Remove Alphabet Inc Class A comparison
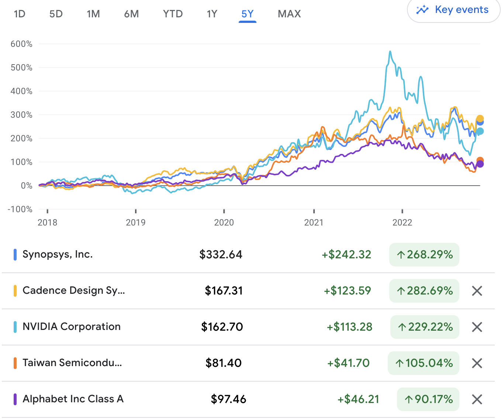This screenshot has width=504, height=420. click(x=477, y=399)
